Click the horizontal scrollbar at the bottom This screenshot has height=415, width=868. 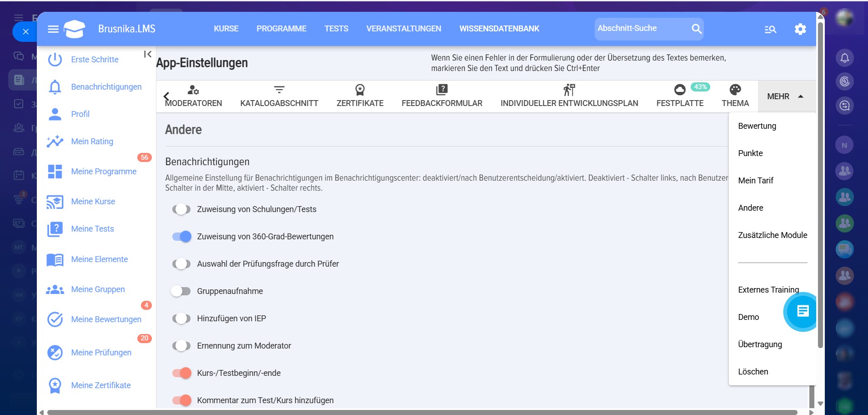(422, 412)
